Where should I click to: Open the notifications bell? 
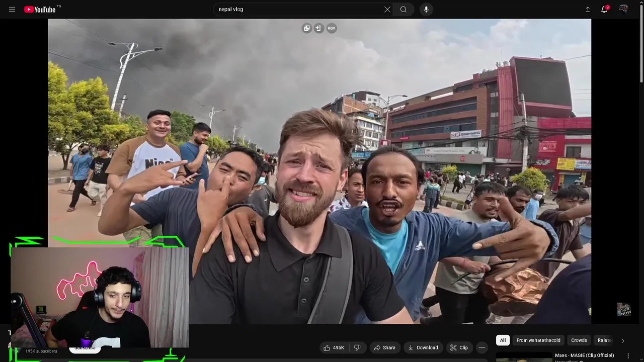604,9
